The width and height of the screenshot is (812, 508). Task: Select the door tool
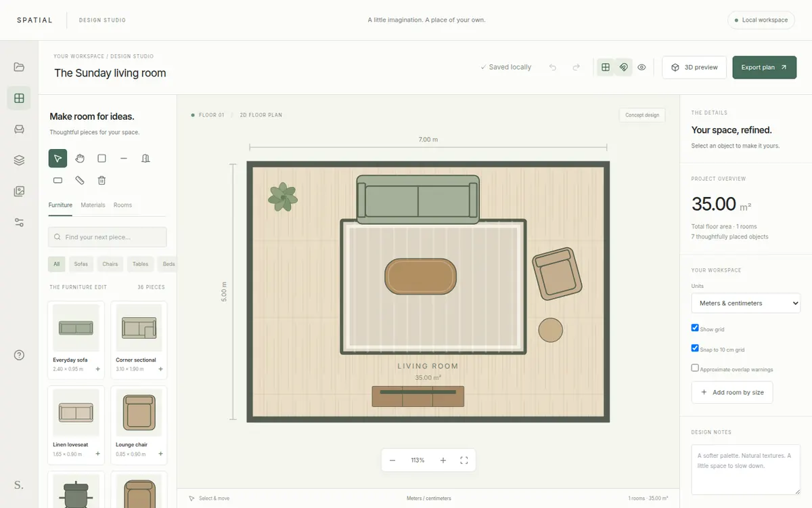tap(145, 158)
